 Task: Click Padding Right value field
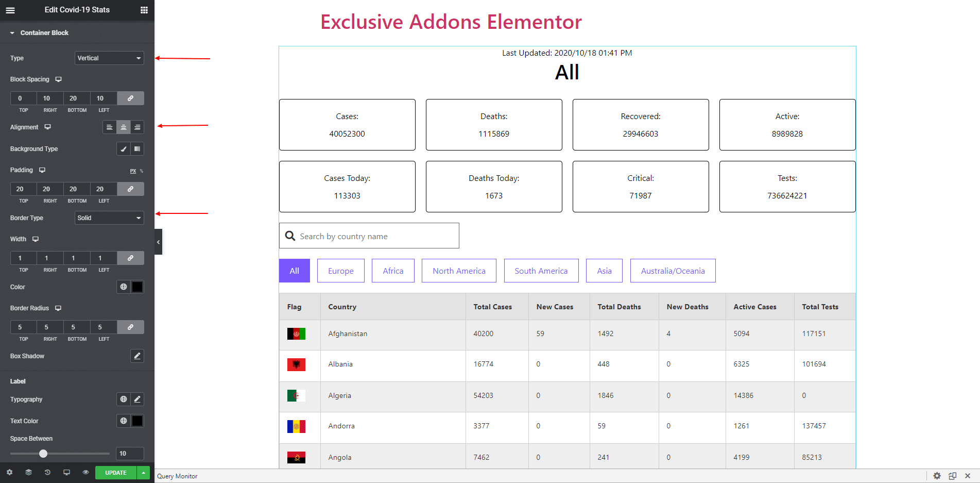(x=50, y=189)
